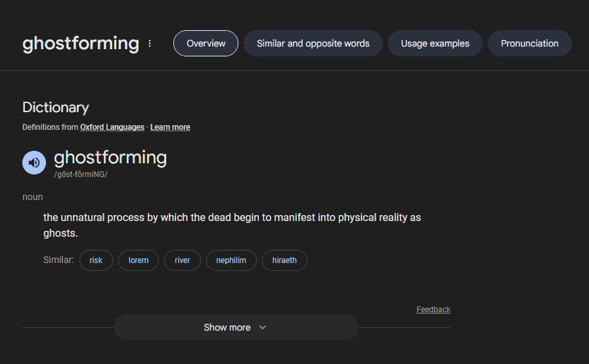Go to the Usage examples tab
Viewport: 589px width, 364px height.
click(x=435, y=43)
